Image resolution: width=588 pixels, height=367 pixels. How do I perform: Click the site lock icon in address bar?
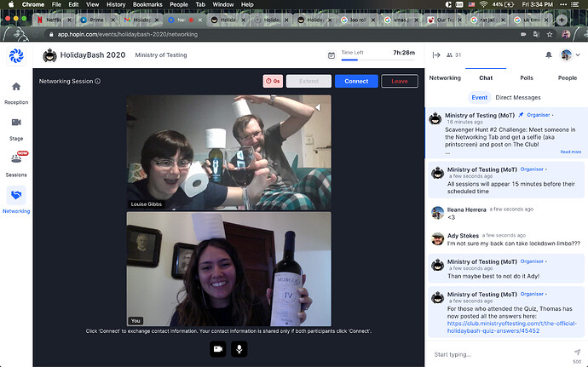point(51,35)
